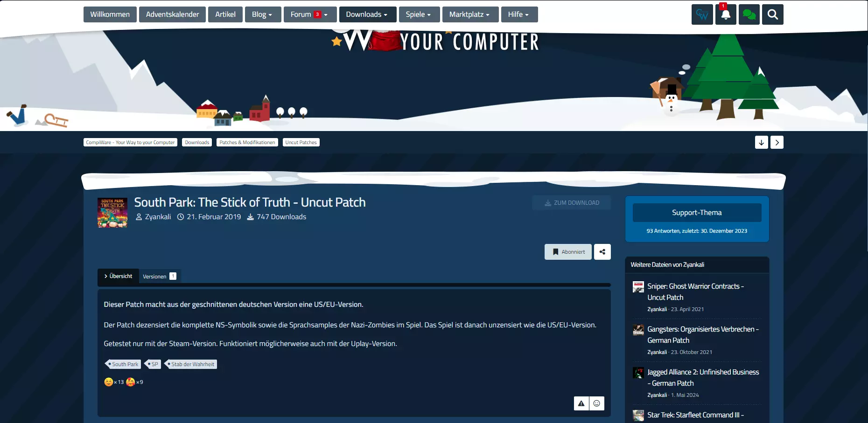Jump to page bottom arrow icon
The width and height of the screenshot is (868, 423).
(762, 142)
